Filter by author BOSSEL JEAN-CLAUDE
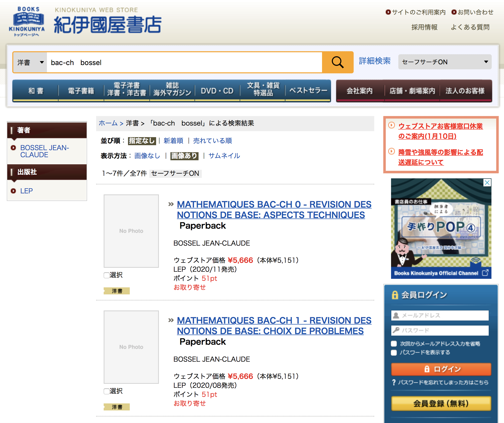504x423 pixels. [45, 151]
